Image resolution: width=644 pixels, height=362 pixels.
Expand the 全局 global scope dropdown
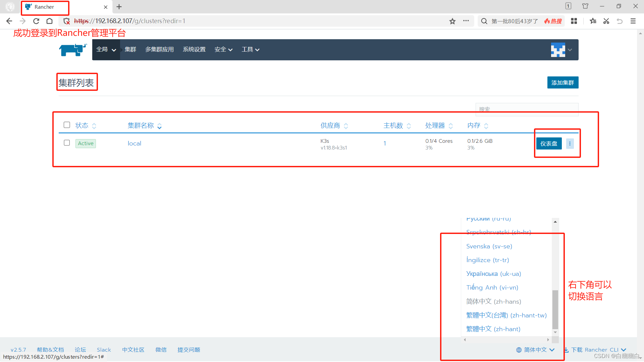(x=106, y=50)
